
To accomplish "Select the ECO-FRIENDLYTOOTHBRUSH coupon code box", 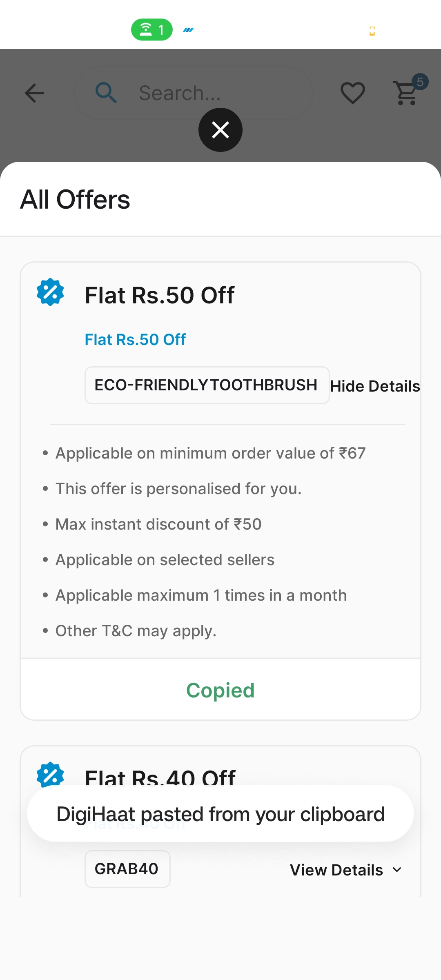I will pos(207,385).
